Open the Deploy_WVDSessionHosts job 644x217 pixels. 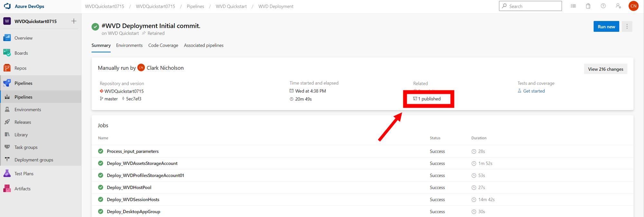coord(133,200)
